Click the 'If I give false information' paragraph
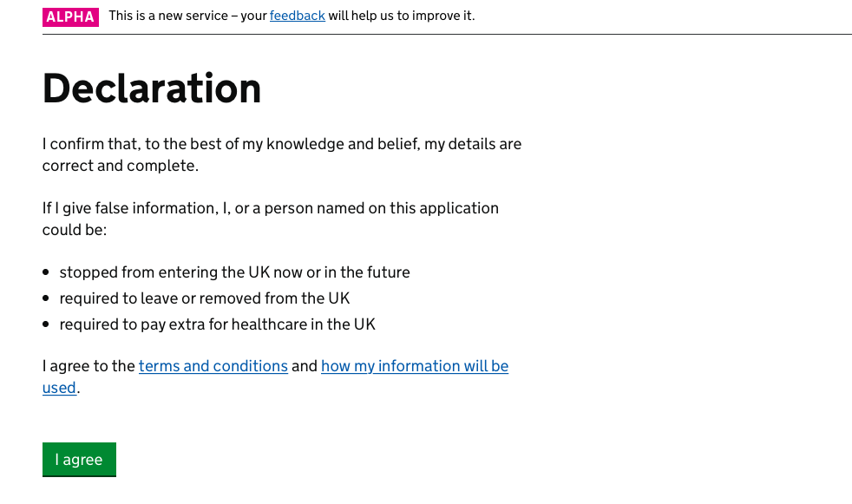This screenshot has width=852, height=504. (x=271, y=219)
